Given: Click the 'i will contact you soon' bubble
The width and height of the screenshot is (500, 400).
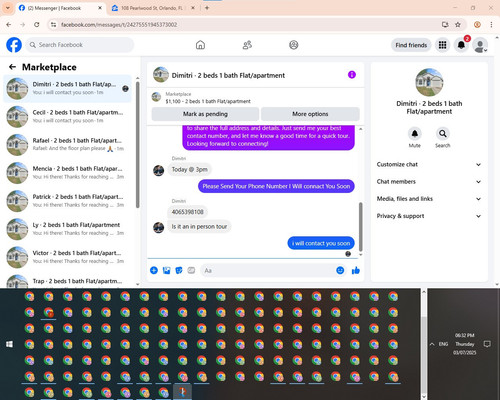Looking at the screenshot, I should coord(321,243).
